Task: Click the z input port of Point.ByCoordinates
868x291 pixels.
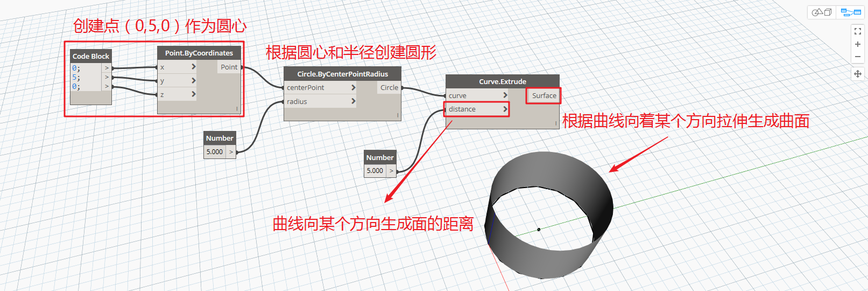Action: click(x=177, y=94)
